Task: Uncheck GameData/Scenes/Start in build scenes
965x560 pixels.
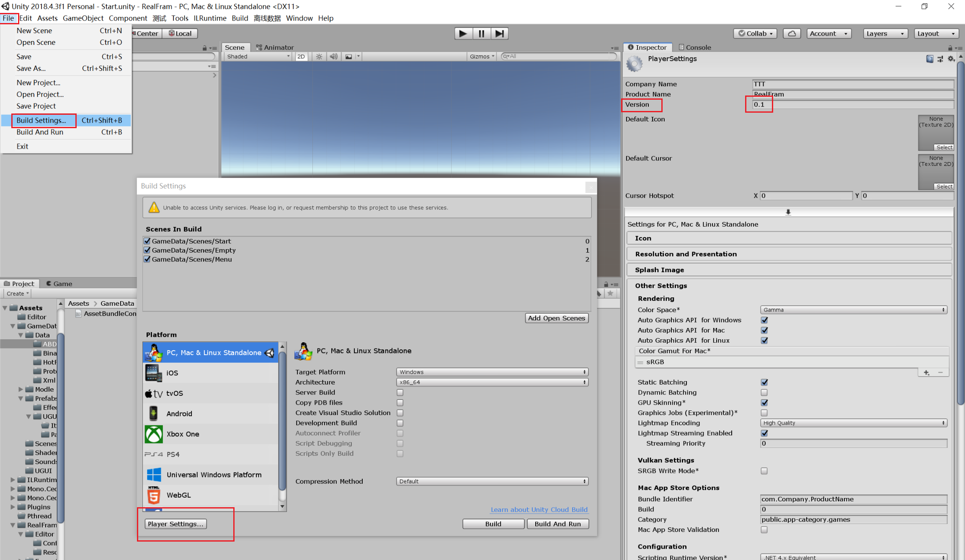Action: point(147,241)
